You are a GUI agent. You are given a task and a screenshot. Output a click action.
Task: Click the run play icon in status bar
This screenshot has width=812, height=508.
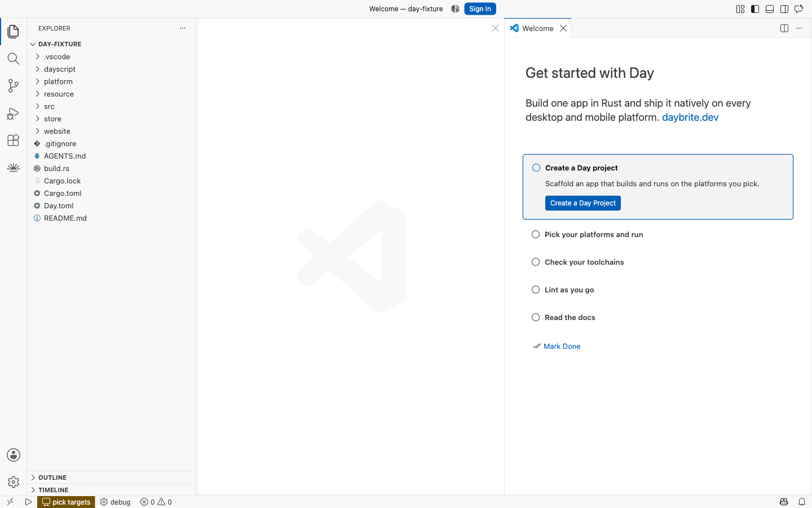pos(28,502)
